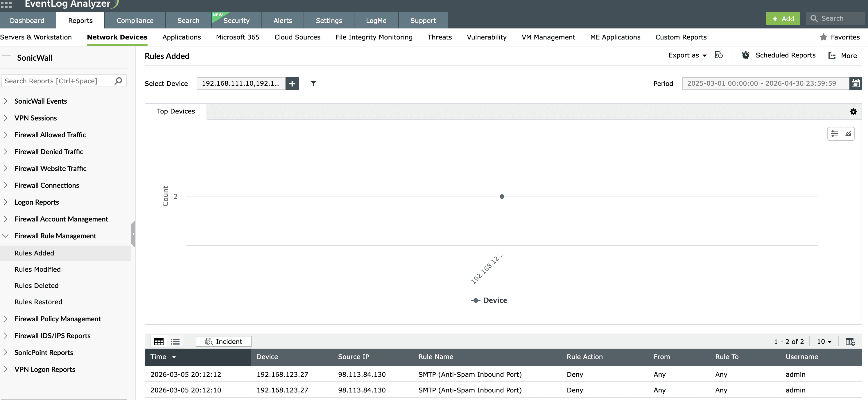Expand VPN Logon Reports category
The height and width of the screenshot is (400, 868).
coord(6,369)
